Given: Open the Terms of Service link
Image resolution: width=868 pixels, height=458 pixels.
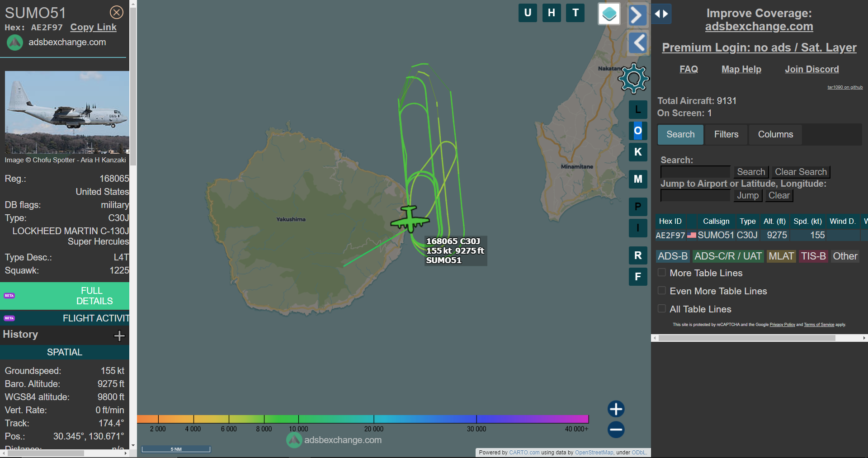Looking at the screenshot, I should tap(819, 325).
